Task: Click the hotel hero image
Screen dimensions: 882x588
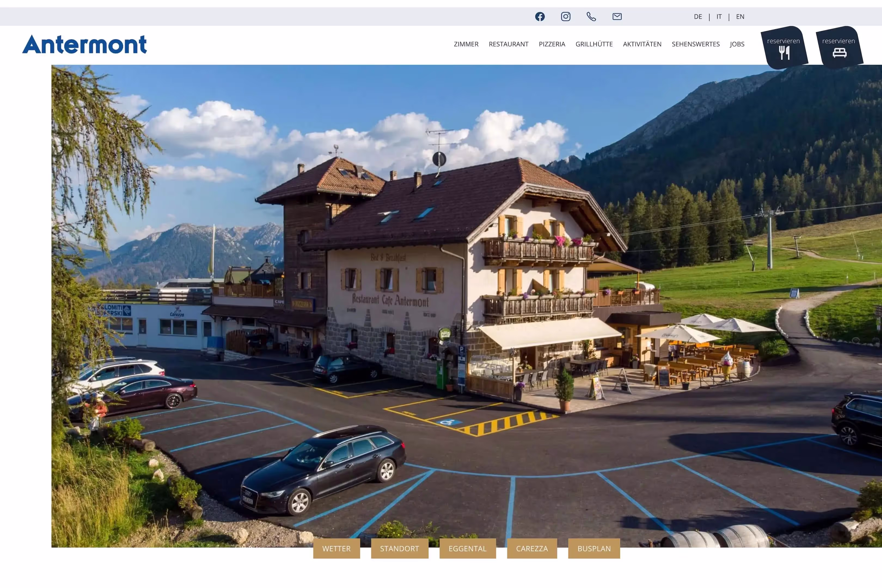Action: pos(467,306)
